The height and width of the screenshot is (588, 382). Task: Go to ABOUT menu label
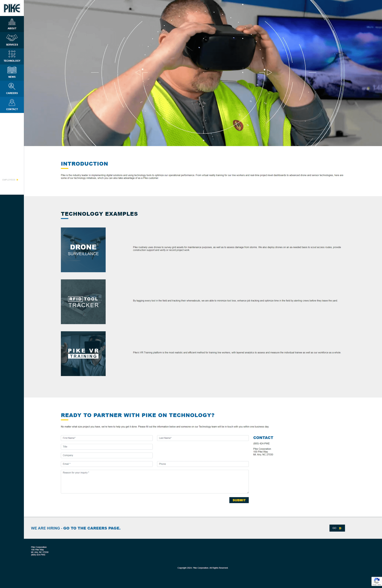(12, 28)
